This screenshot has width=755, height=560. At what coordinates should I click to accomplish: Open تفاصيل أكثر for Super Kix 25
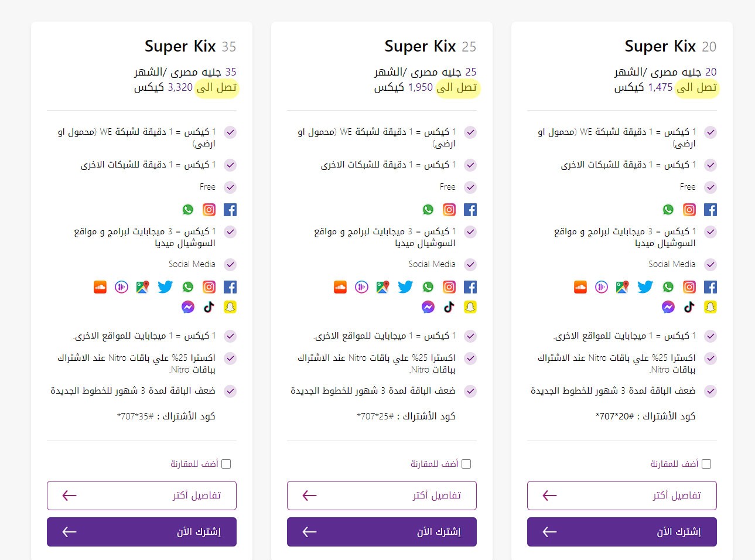click(x=382, y=496)
